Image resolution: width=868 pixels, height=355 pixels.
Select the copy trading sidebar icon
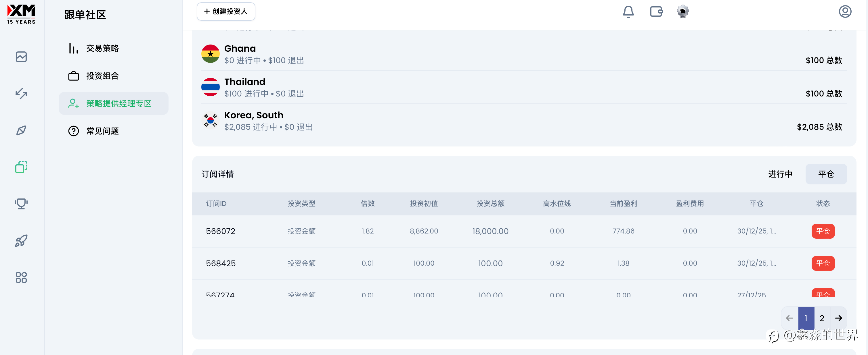[x=21, y=167]
